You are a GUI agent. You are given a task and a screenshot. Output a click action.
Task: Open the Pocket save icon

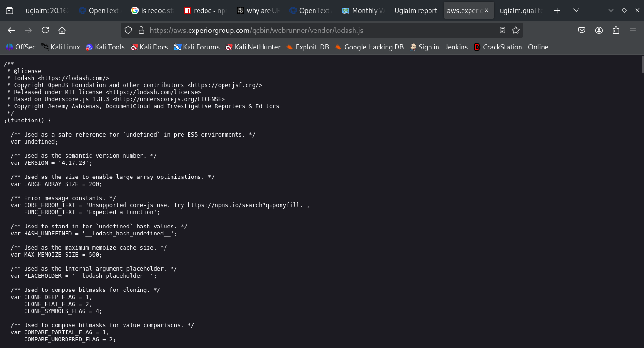tap(582, 30)
